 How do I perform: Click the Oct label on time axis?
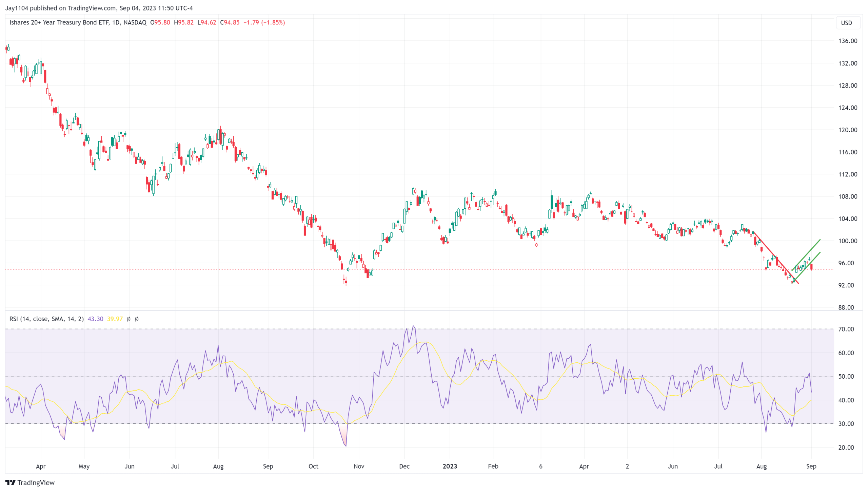[313, 467]
